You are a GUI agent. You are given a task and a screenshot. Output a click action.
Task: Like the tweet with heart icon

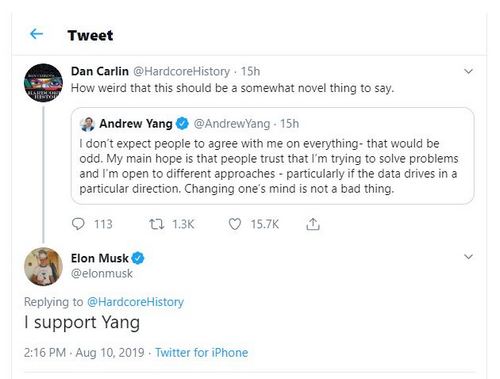235,224
